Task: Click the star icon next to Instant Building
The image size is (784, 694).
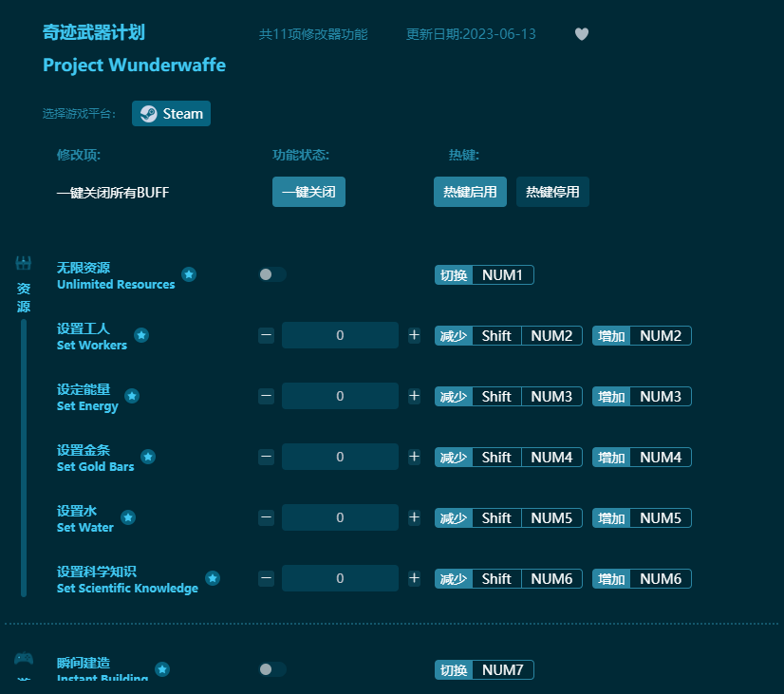Action: (x=162, y=667)
